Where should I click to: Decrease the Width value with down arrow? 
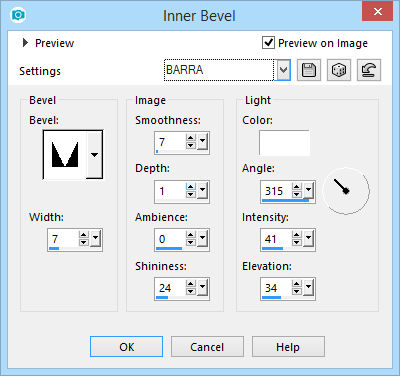tap(84, 243)
